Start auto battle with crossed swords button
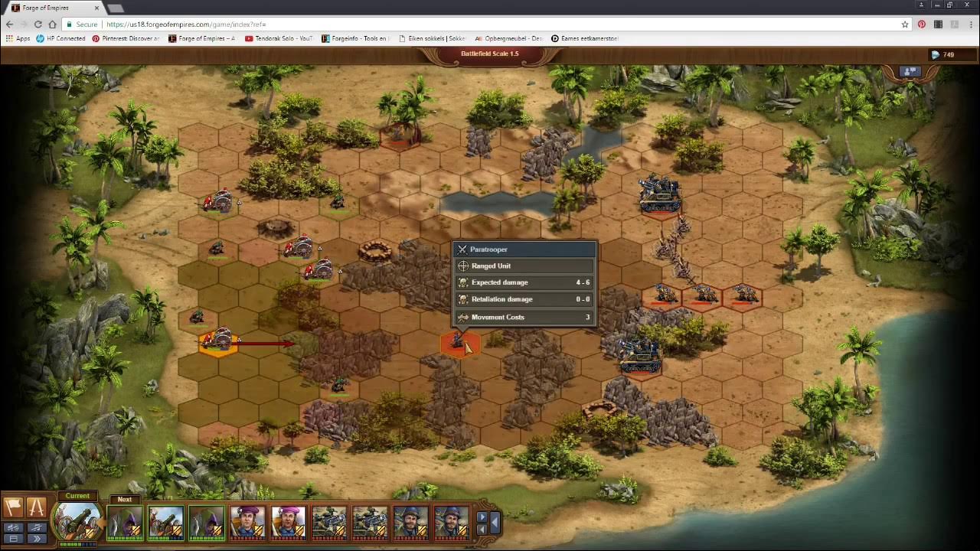 (x=36, y=507)
